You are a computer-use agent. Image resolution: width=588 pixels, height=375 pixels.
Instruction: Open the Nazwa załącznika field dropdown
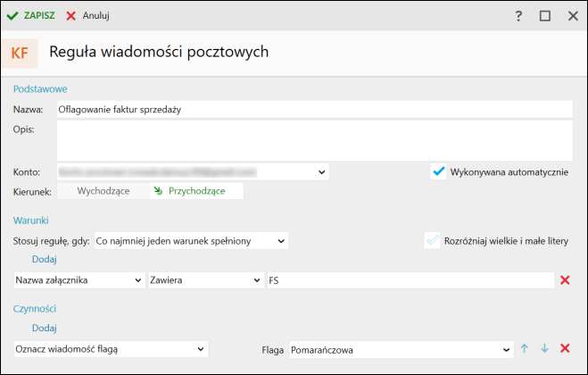click(137, 280)
